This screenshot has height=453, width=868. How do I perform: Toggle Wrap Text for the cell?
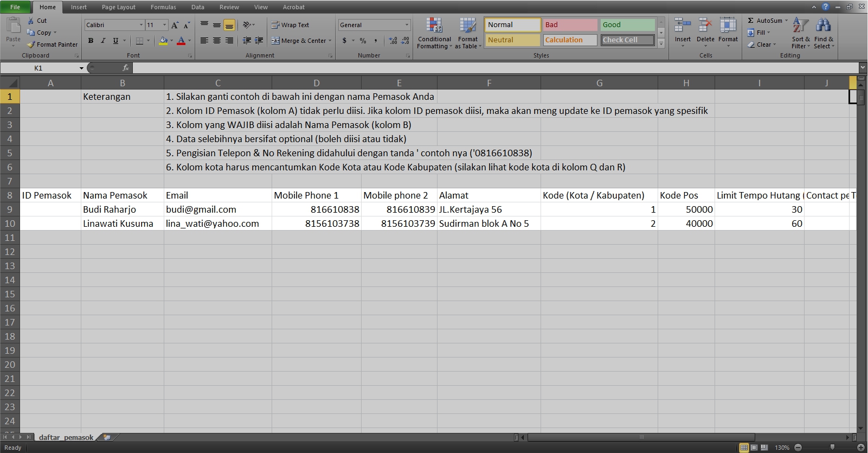pyautogui.click(x=290, y=25)
